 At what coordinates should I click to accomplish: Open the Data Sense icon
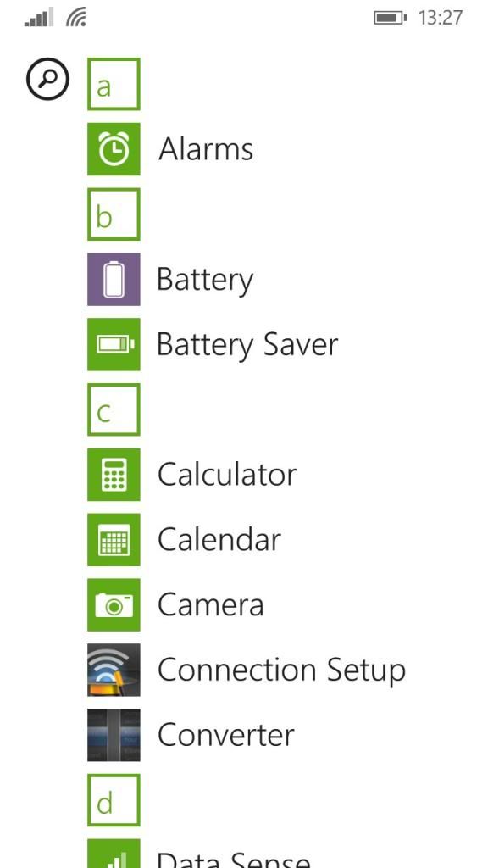pos(114,854)
